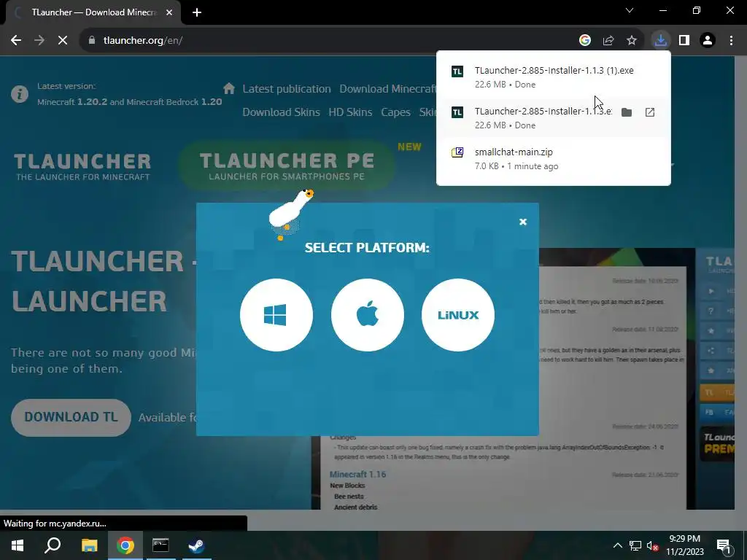
Task: Click the home icon in site navigation
Action: coord(229,88)
